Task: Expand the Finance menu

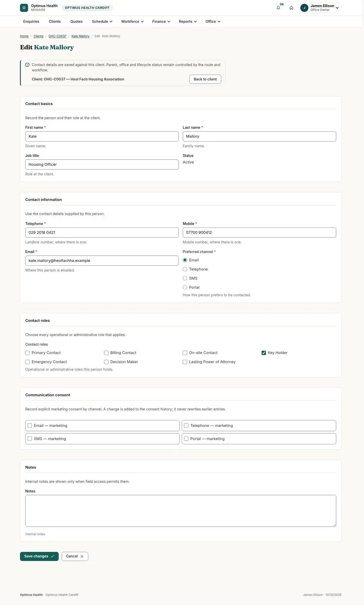Action: [161, 22]
